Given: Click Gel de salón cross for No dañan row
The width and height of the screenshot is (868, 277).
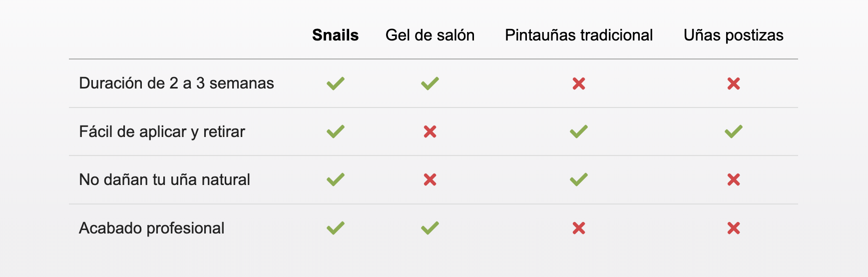Looking at the screenshot, I should click(430, 179).
